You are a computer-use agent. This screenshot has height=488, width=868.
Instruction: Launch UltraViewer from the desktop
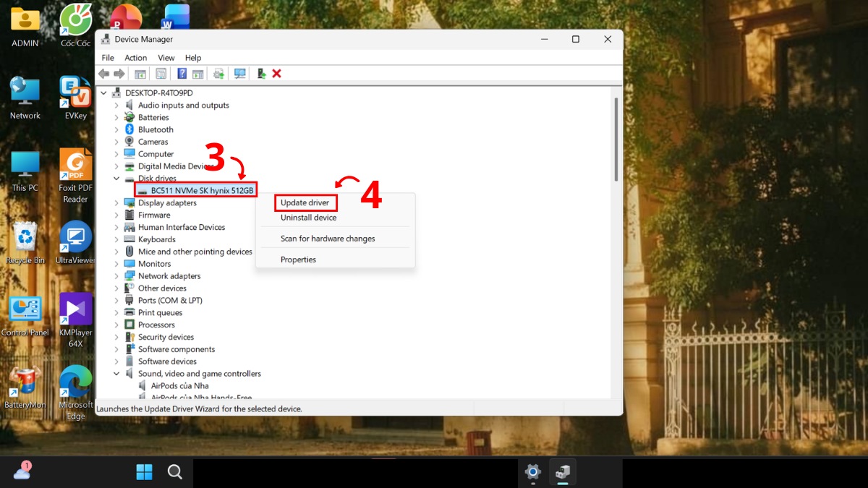pos(75,243)
